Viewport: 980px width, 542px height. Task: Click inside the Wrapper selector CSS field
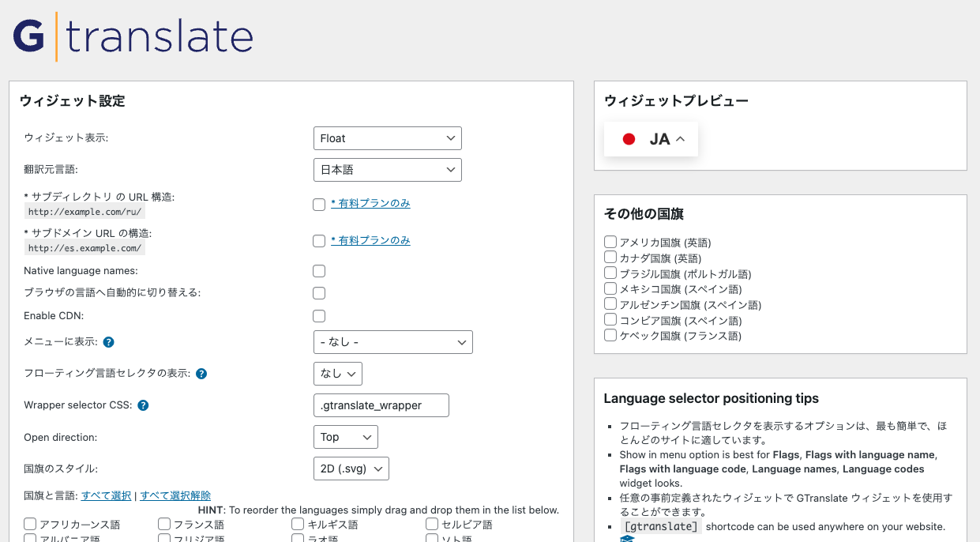pos(381,405)
